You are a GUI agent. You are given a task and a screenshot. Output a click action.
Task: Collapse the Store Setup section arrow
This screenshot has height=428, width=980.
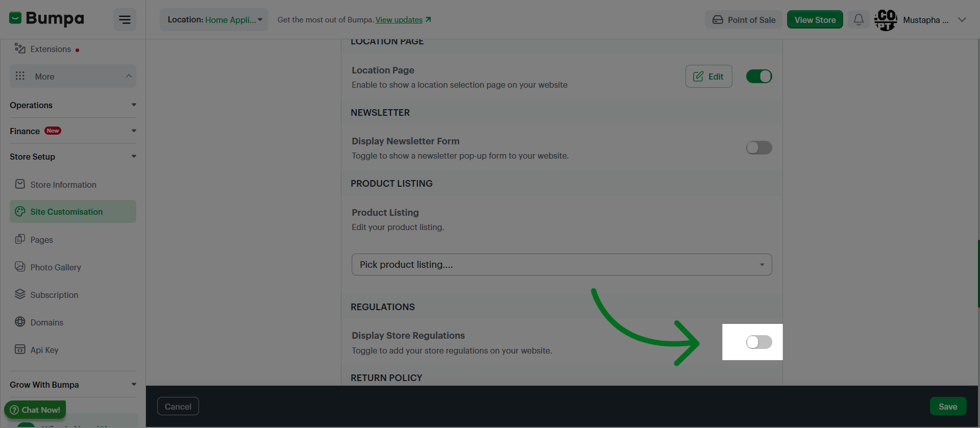click(134, 157)
